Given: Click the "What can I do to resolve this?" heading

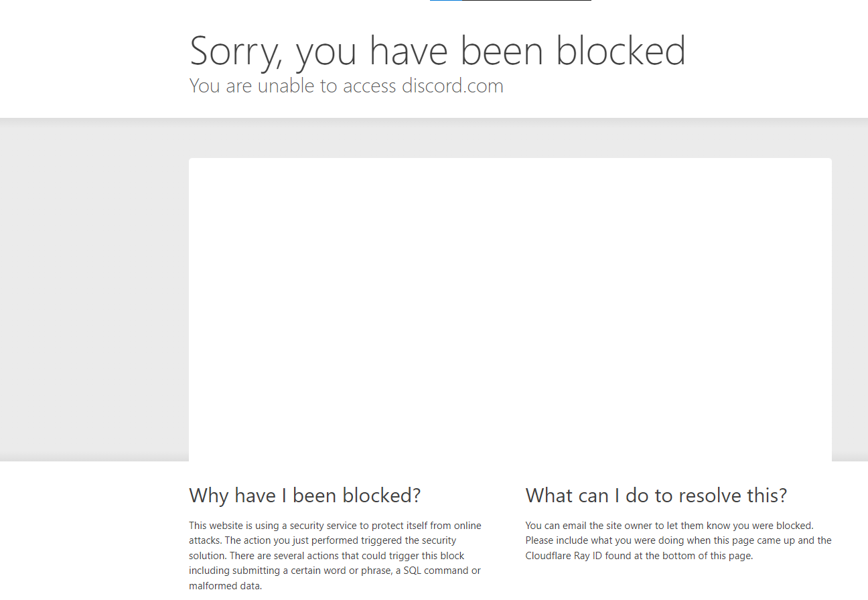Looking at the screenshot, I should [x=656, y=496].
